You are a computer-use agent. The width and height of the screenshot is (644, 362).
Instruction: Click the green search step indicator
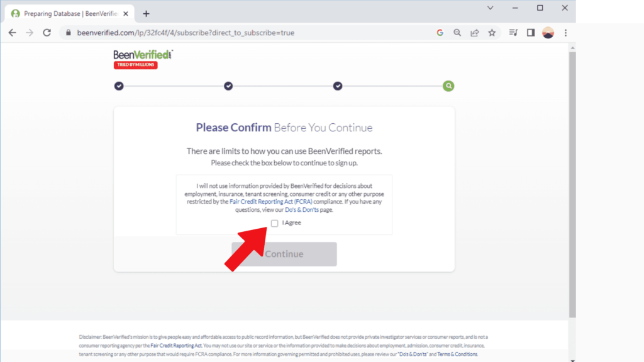coord(448,85)
